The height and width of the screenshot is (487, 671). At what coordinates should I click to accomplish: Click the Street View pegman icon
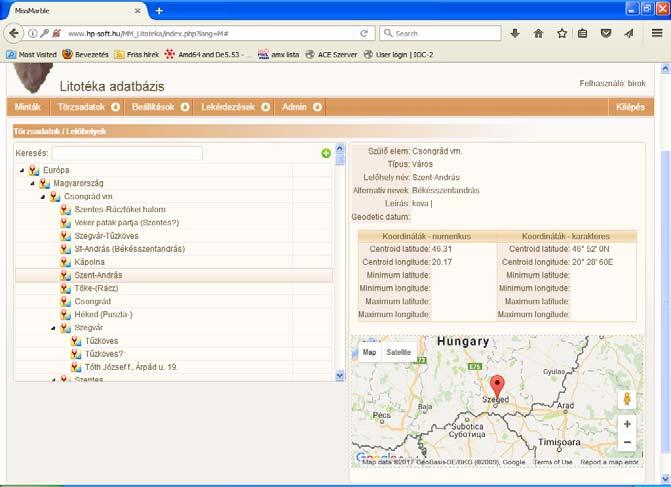pyautogui.click(x=627, y=399)
